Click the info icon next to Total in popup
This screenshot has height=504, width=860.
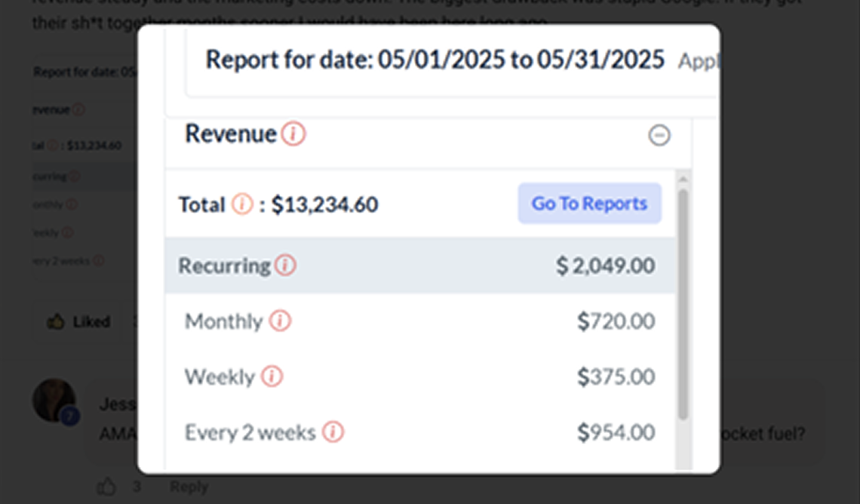242,204
